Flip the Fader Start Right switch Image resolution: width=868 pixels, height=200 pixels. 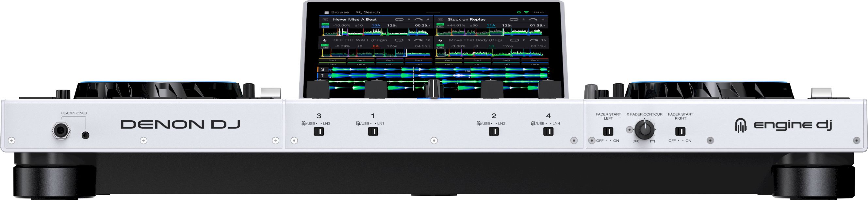click(x=680, y=131)
